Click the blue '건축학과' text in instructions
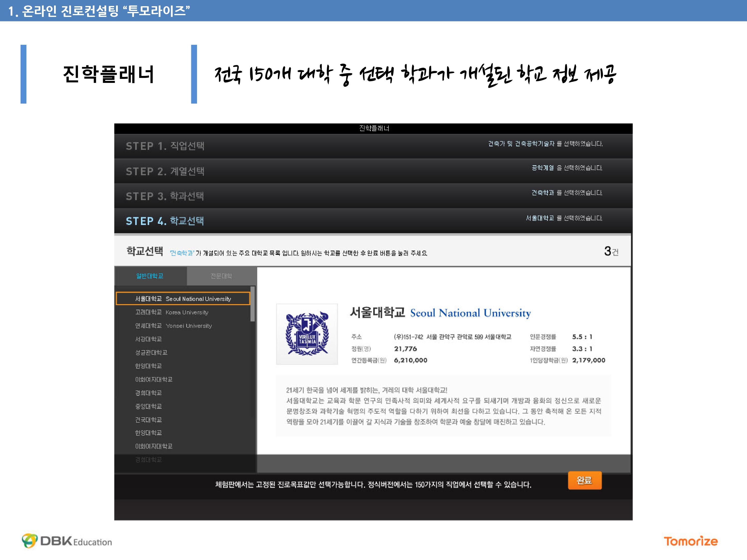Screen dimensions: 747x560 (182, 253)
